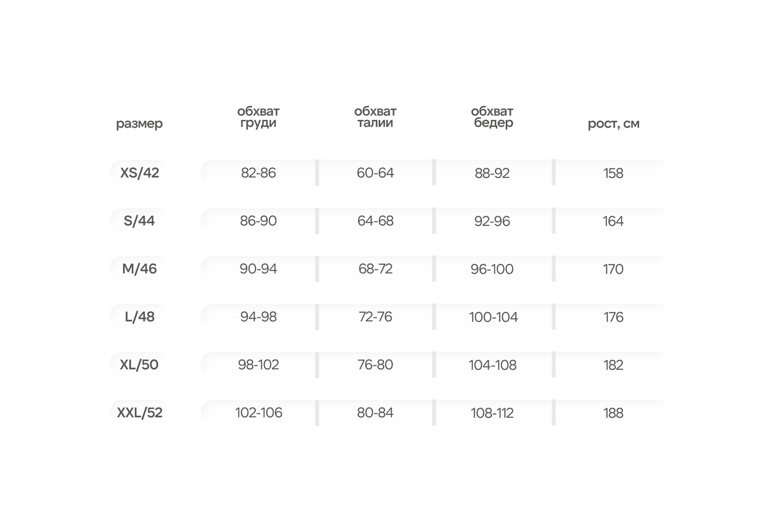
Task: Click the 'обхват талии' column header
Action: 375,117
